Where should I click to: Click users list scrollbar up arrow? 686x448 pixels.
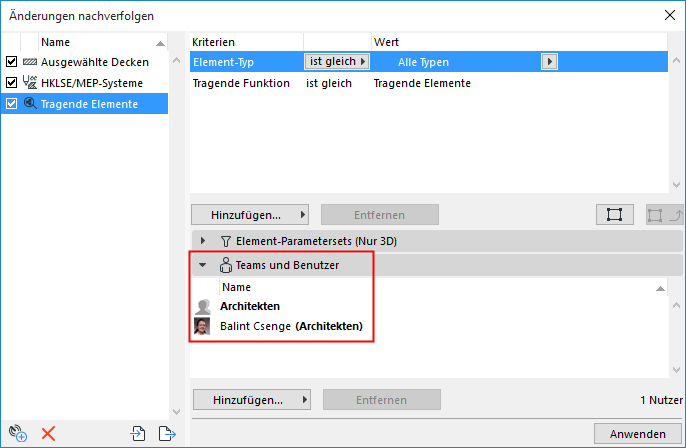coord(676,305)
